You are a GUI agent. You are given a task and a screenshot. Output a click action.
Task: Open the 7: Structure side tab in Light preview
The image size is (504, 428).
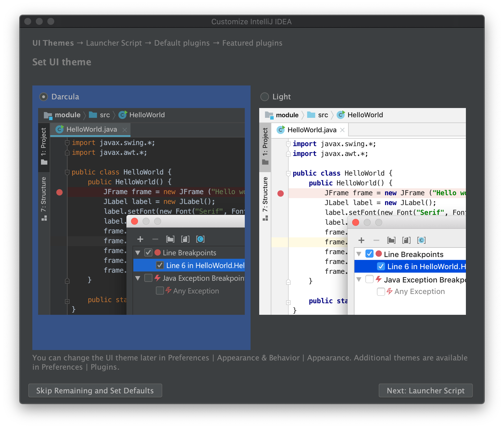click(x=265, y=199)
